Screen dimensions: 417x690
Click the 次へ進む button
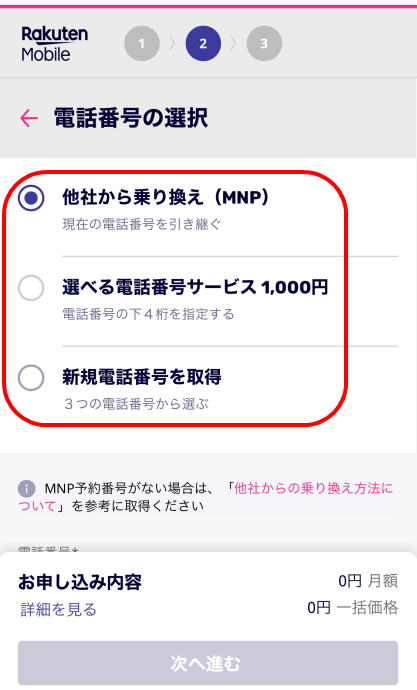pos(208,663)
